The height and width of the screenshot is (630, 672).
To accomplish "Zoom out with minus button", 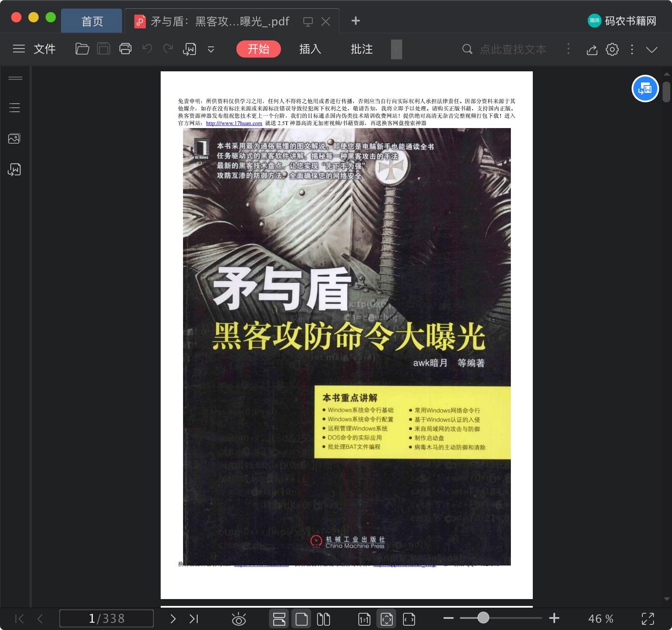I will click(449, 618).
